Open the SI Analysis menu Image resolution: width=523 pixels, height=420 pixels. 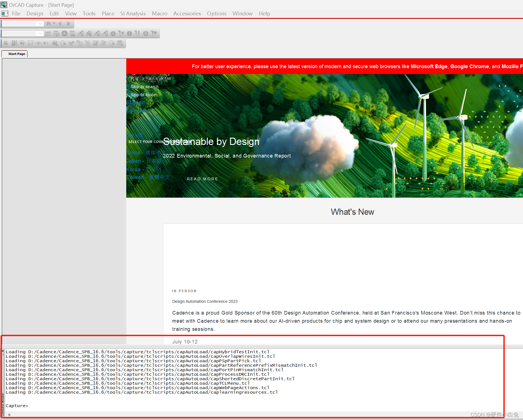133,13
